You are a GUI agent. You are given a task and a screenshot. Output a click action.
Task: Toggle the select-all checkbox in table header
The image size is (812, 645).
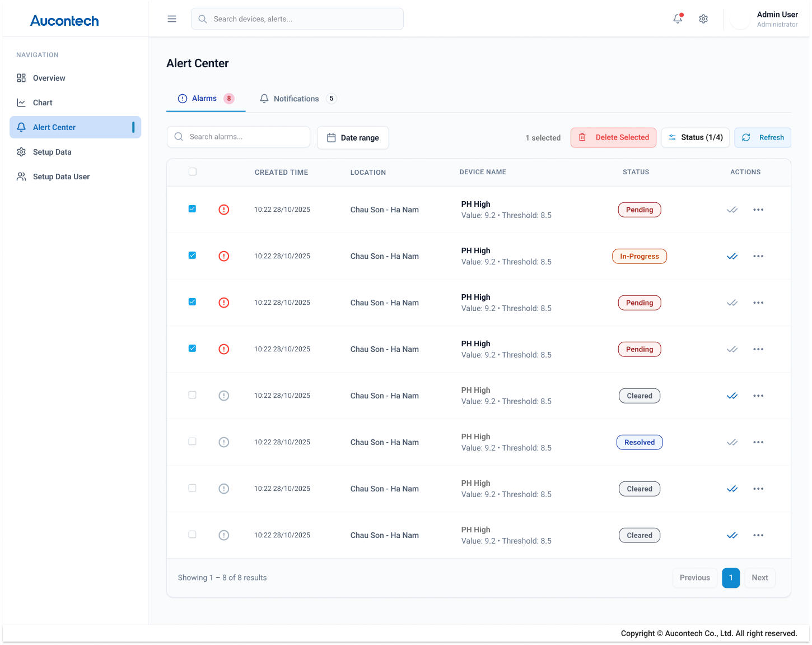193,171
